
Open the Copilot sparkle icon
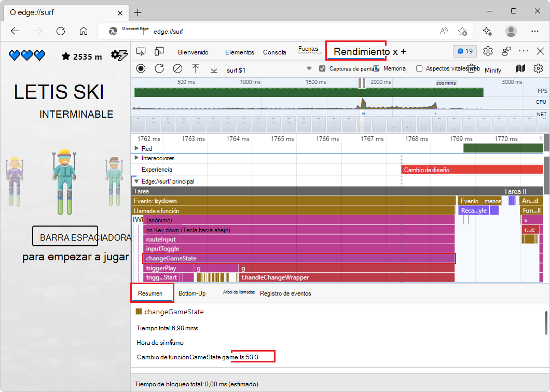[487, 31]
